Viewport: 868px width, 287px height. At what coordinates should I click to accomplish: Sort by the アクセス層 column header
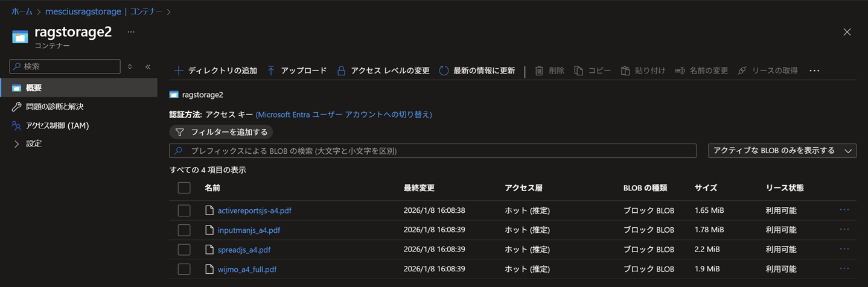[523, 188]
